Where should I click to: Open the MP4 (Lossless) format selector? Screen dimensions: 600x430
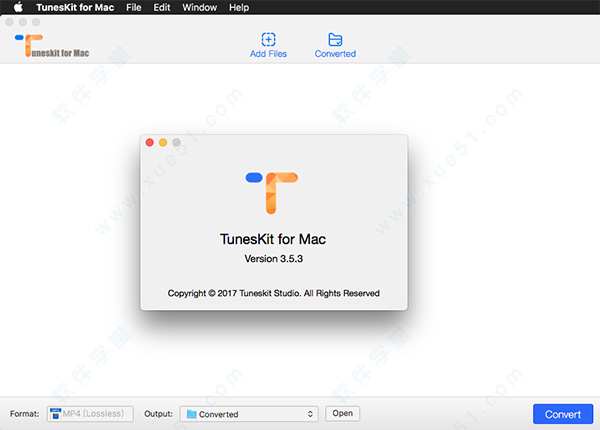point(90,414)
